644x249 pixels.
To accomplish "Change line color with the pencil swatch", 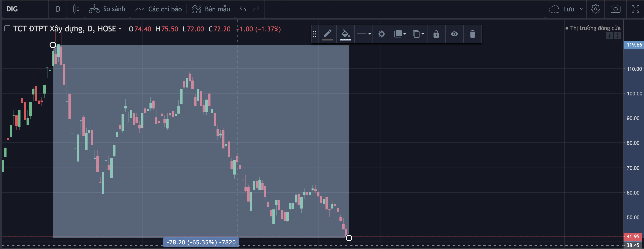I will 327,34.
